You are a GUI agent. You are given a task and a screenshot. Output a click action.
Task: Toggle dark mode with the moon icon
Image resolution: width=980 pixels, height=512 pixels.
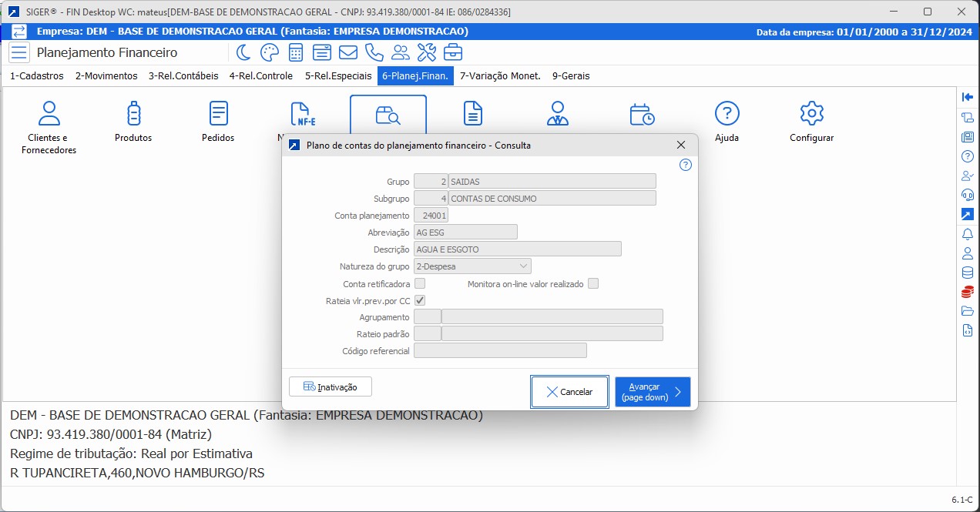[243, 52]
